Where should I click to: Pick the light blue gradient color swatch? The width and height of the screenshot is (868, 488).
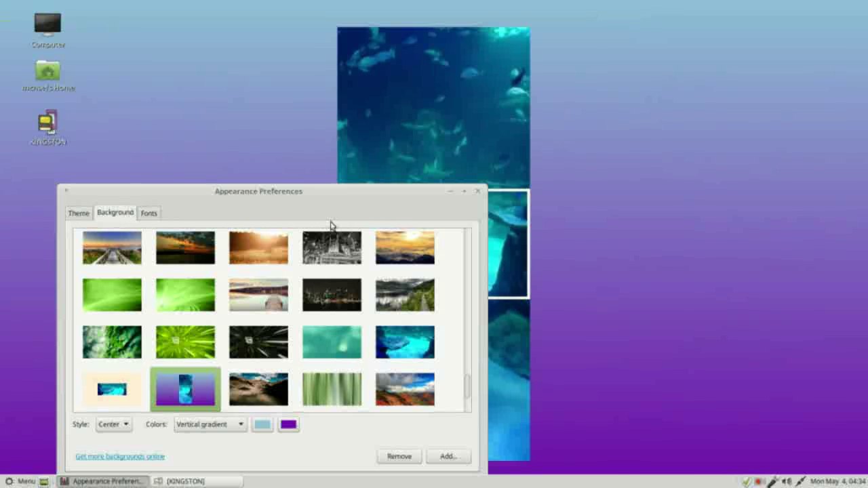[x=262, y=424]
